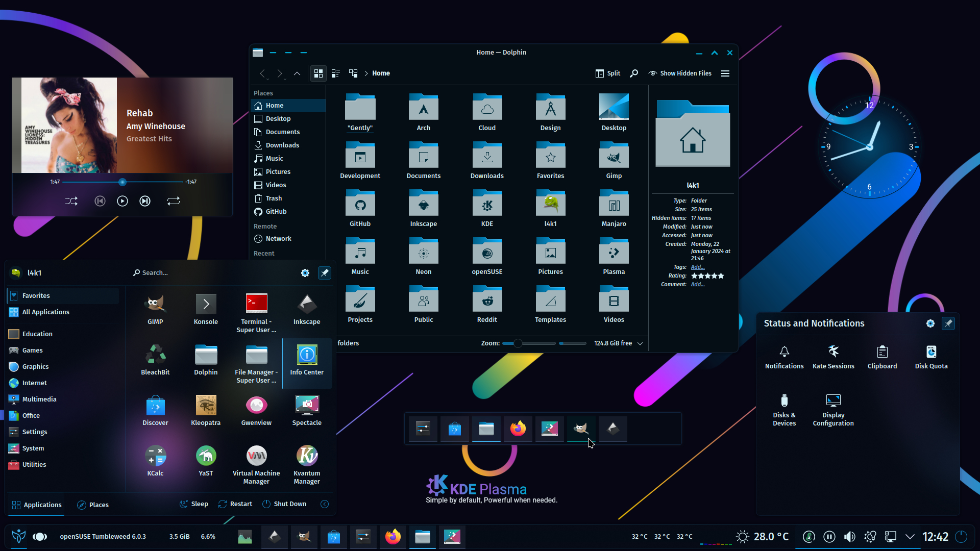Screen dimensions: 980x551
Task: Toggle Split view in Dolphin
Action: click(x=607, y=73)
